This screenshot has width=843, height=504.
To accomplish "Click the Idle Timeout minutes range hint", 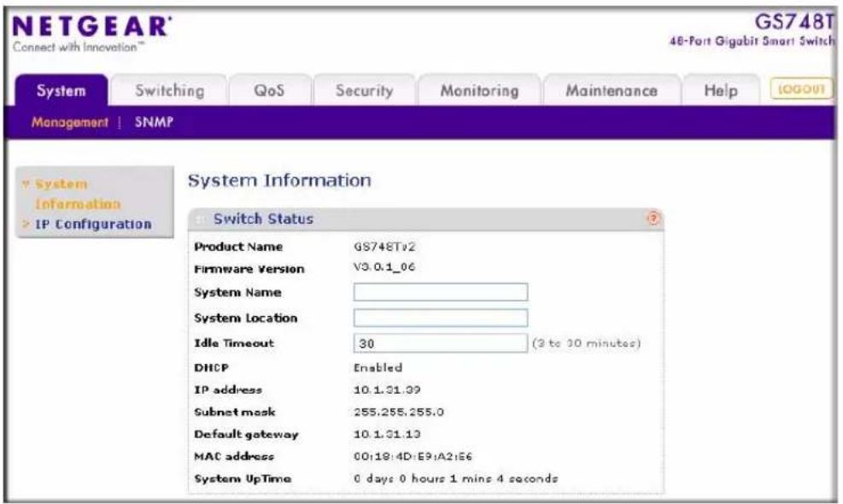I will point(586,343).
